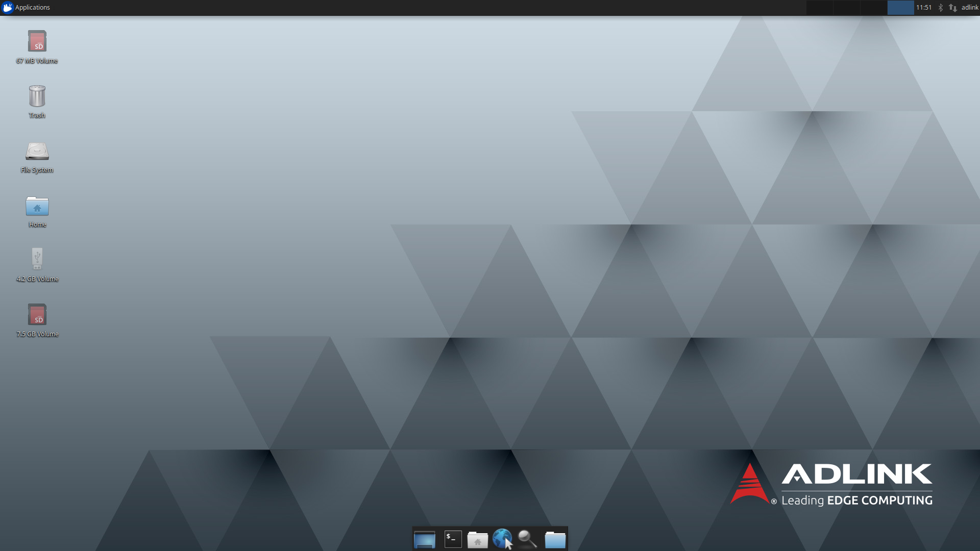Click the Bluetooth tray icon
The image size is (980, 551).
940,8
